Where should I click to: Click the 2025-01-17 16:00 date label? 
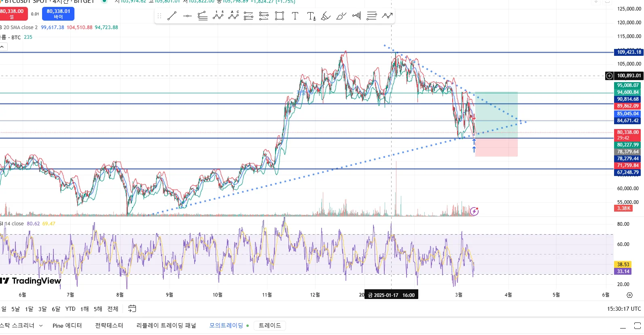(x=392, y=295)
